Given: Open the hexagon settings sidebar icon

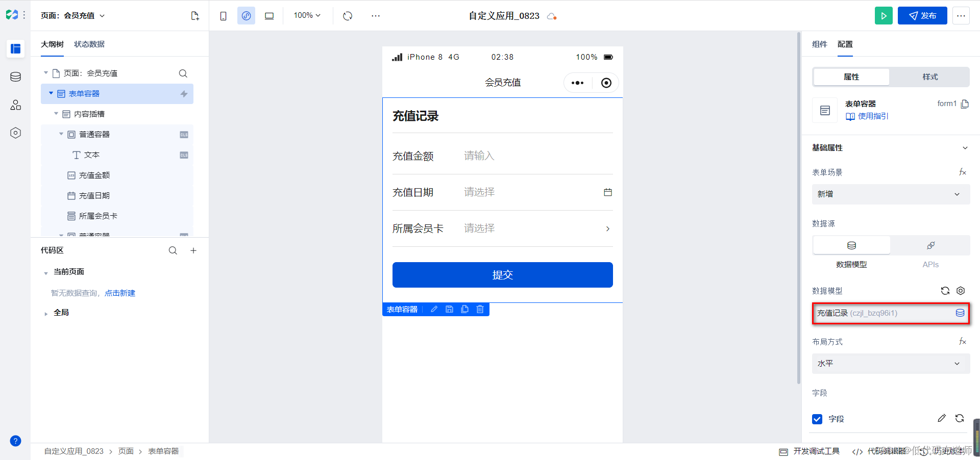Looking at the screenshot, I should point(15,133).
